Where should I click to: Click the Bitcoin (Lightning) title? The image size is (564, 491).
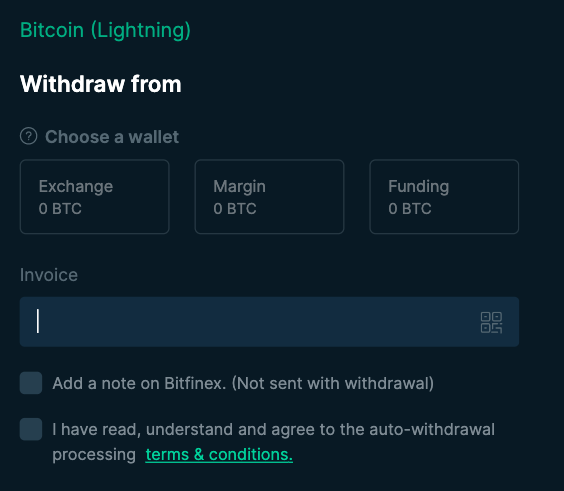[x=105, y=30]
